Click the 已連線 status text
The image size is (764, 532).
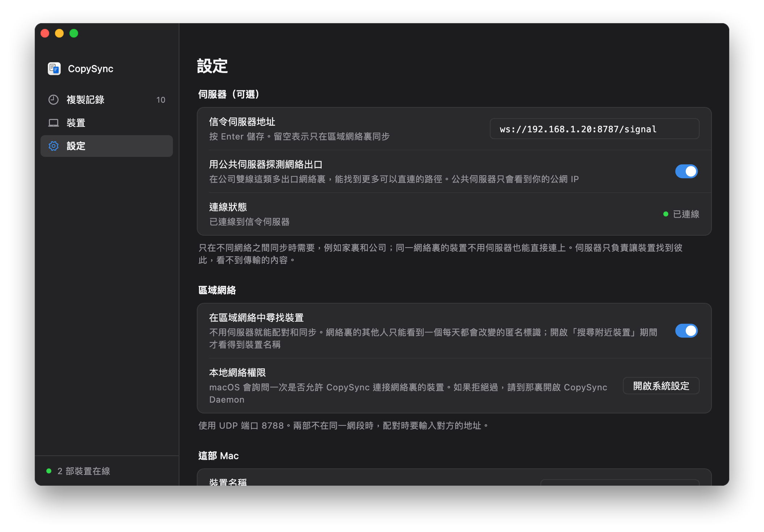pos(686,214)
